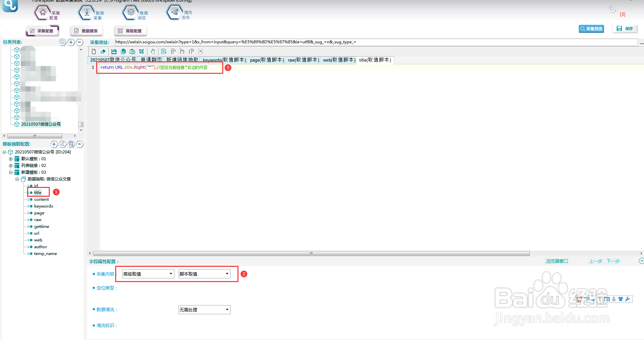Select the 20210507微信公众号 task in task list
The height and width of the screenshot is (340, 644).
41,124
